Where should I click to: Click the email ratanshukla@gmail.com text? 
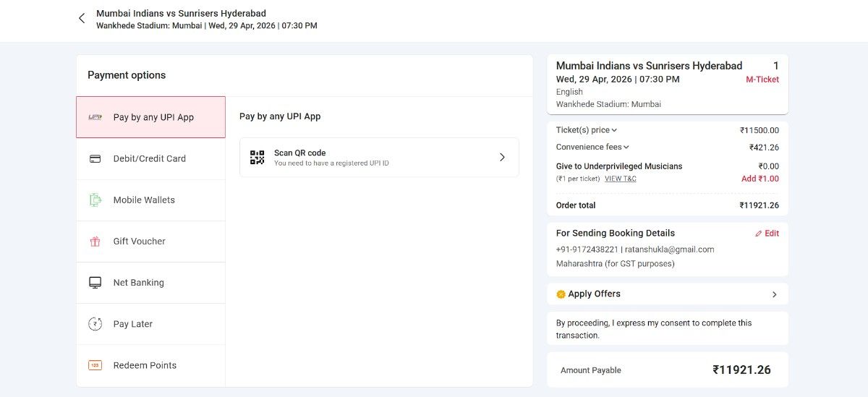(670, 249)
